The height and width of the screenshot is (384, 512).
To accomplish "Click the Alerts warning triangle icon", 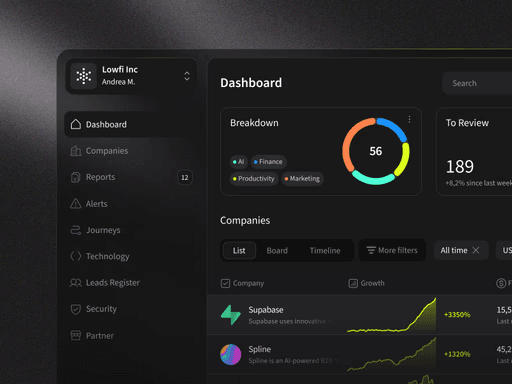I will click(x=76, y=203).
